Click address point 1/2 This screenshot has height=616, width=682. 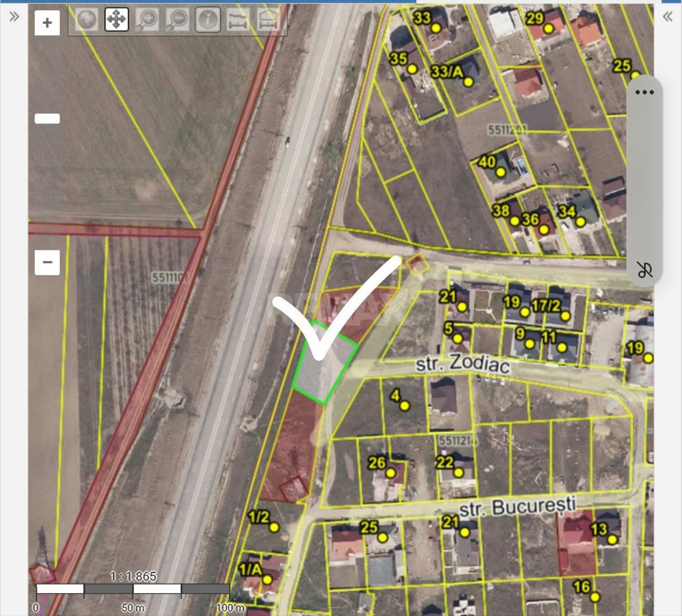tap(273, 528)
